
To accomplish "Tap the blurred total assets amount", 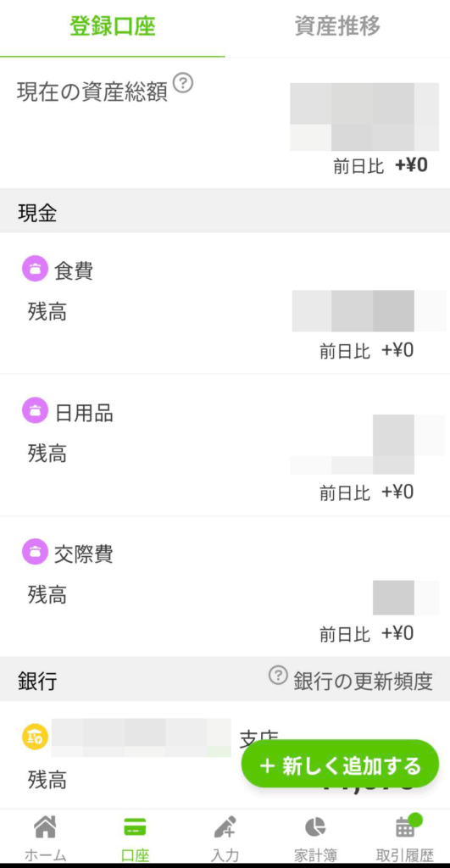I will tap(364, 117).
